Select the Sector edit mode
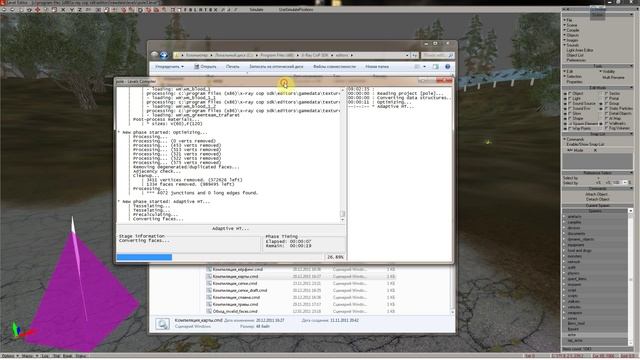Image resolution: width=640 pixels, height=360 pixels. 612,93
